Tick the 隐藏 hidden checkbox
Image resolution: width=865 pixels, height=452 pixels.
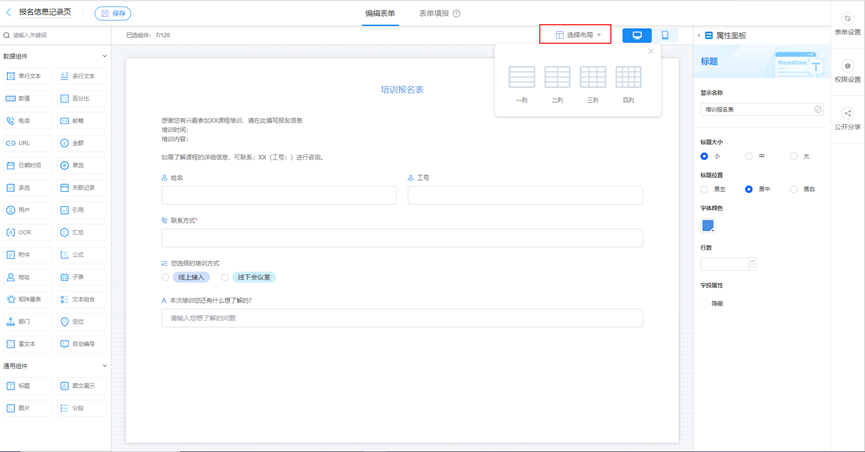(x=704, y=303)
